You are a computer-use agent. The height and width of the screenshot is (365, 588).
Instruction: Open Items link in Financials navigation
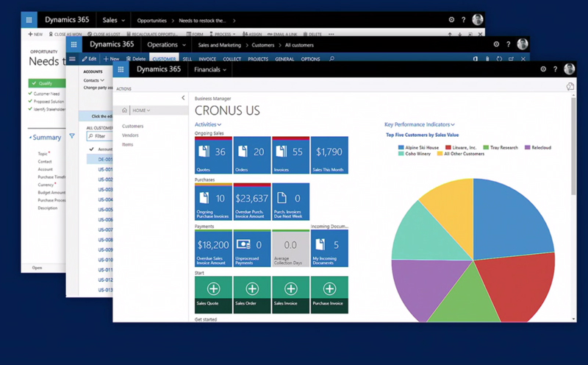(x=127, y=144)
